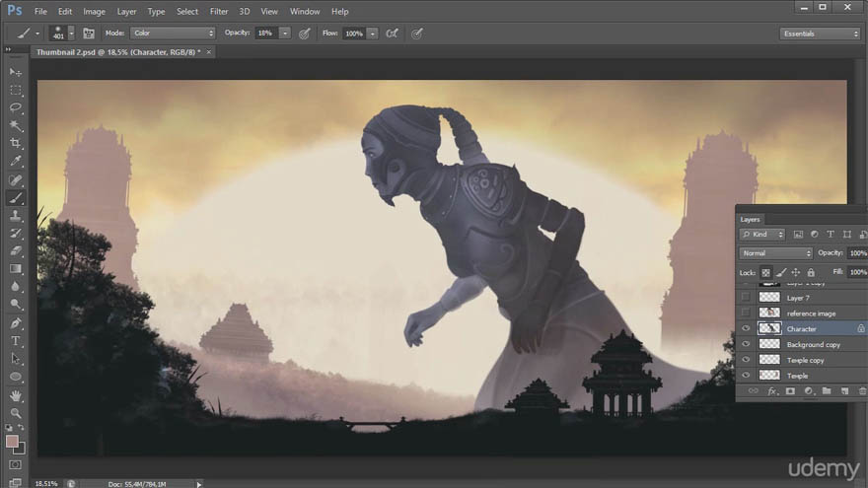
Task: Toggle lock transparent pixels
Action: coord(765,272)
